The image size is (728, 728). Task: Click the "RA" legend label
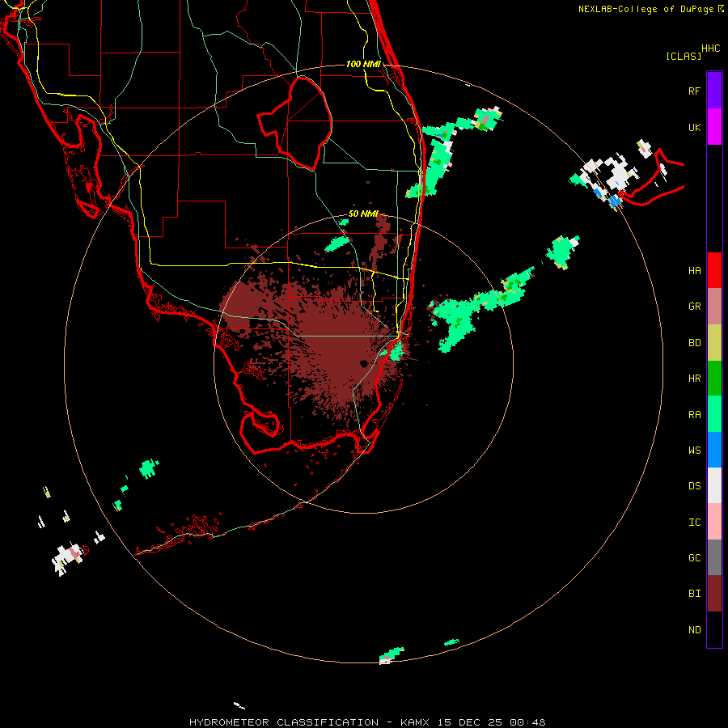pyautogui.click(x=694, y=414)
